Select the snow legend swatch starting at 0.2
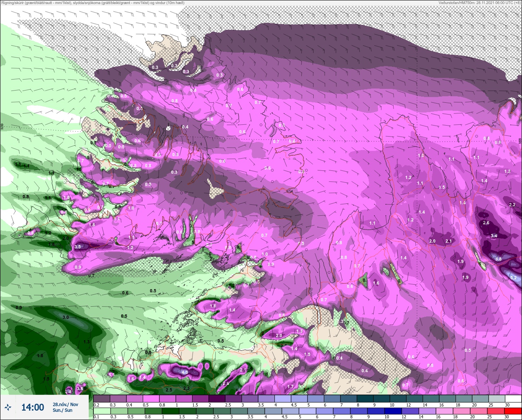The width and height of the screenshot is (522, 420). pos(102,398)
